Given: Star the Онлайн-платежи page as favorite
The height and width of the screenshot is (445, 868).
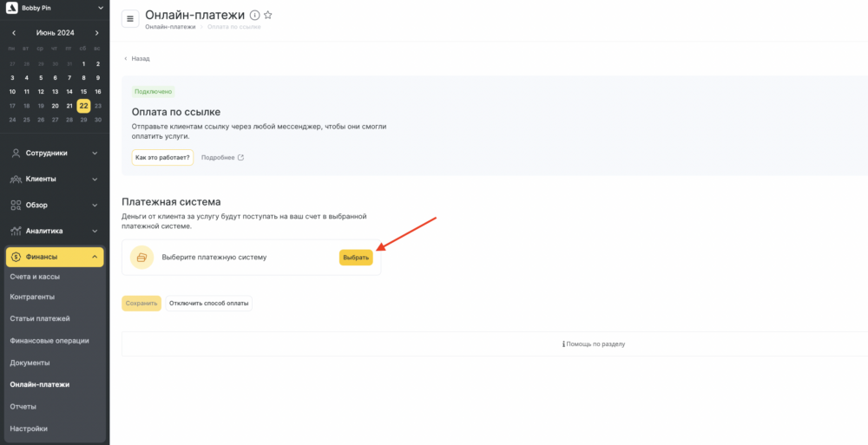Looking at the screenshot, I should [267, 16].
